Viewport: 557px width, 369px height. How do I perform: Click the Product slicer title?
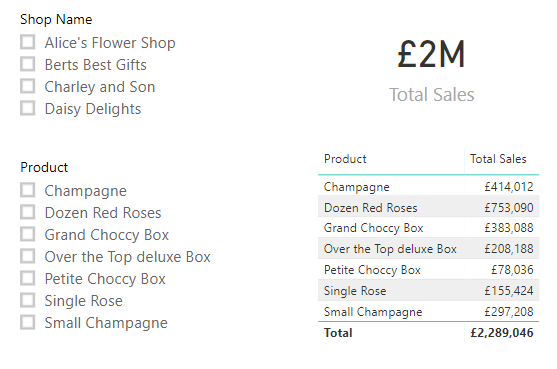point(44,167)
